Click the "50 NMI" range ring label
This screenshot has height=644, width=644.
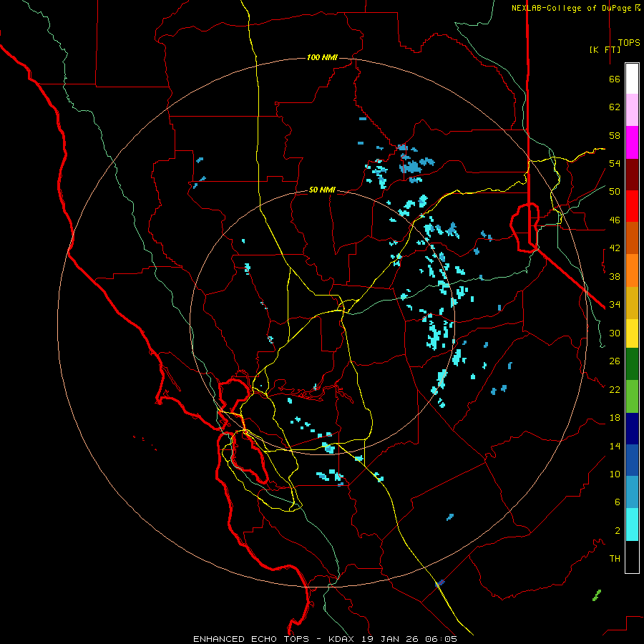[x=322, y=190]
